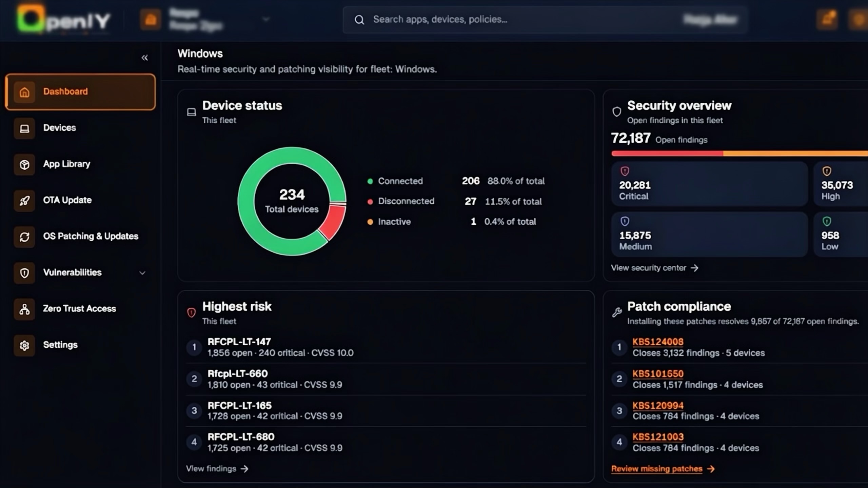Open App Library menu item
This screenshot has width=868, height=488.
pyautogui.click(x=80, y=164)
